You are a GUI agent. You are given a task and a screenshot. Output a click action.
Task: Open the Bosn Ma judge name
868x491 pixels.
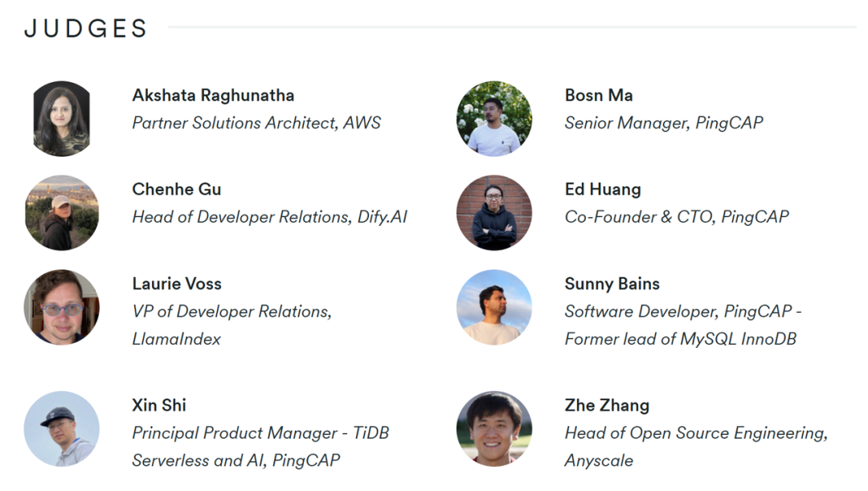pos(599,96)
